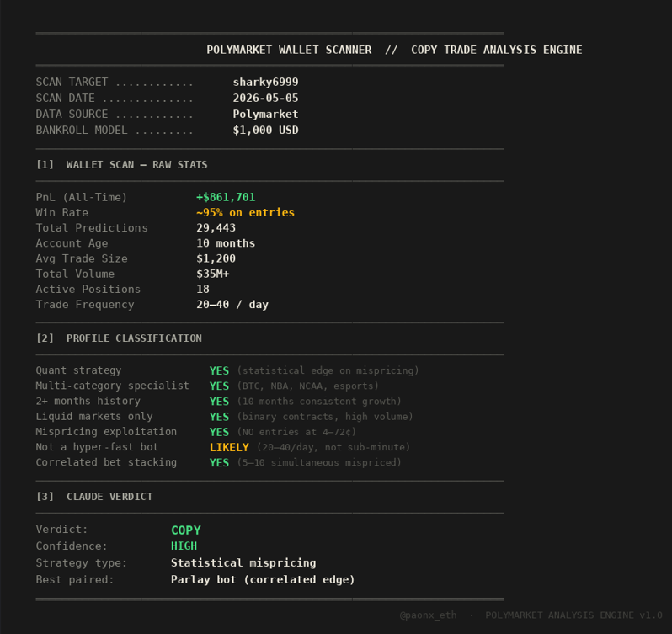
Task: Click the note (10 months consistent growth)
Action: [x=319, y=402]
